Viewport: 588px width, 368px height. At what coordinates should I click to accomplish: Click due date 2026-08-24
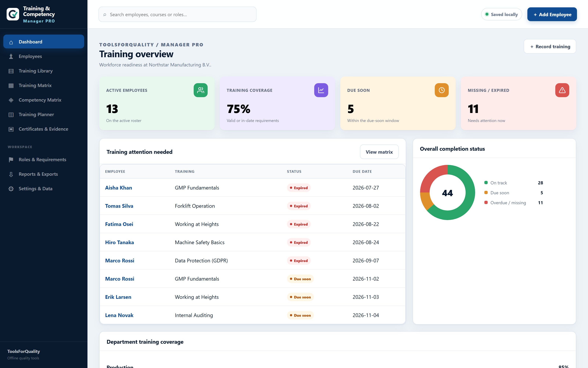(366, 242)
